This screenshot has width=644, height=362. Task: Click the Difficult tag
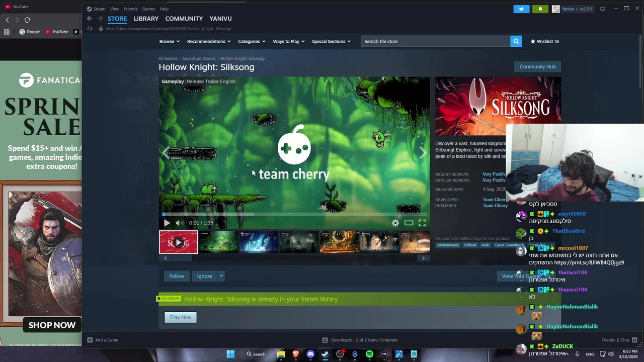470,245
